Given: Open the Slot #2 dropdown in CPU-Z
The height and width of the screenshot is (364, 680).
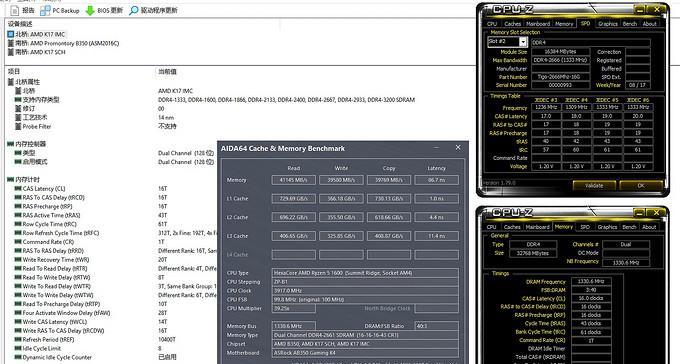Looking at the screenshot, I should tap(523, 42).
